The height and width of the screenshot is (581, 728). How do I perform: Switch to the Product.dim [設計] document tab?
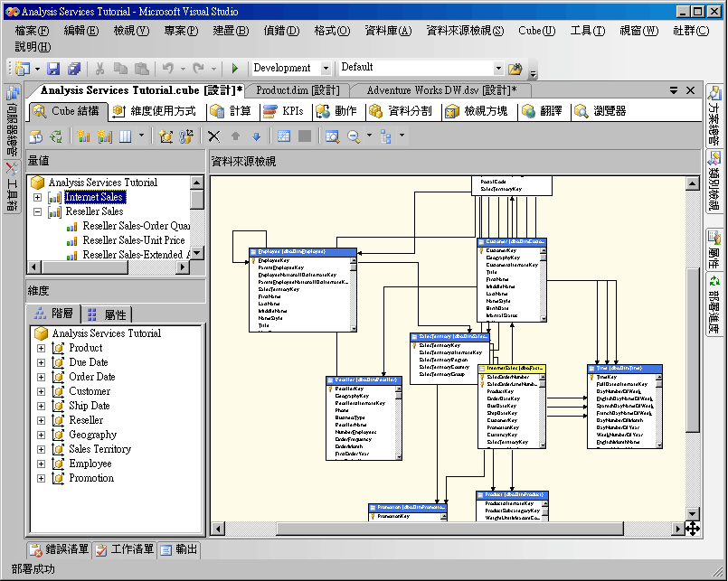click(x=298, y=90)
